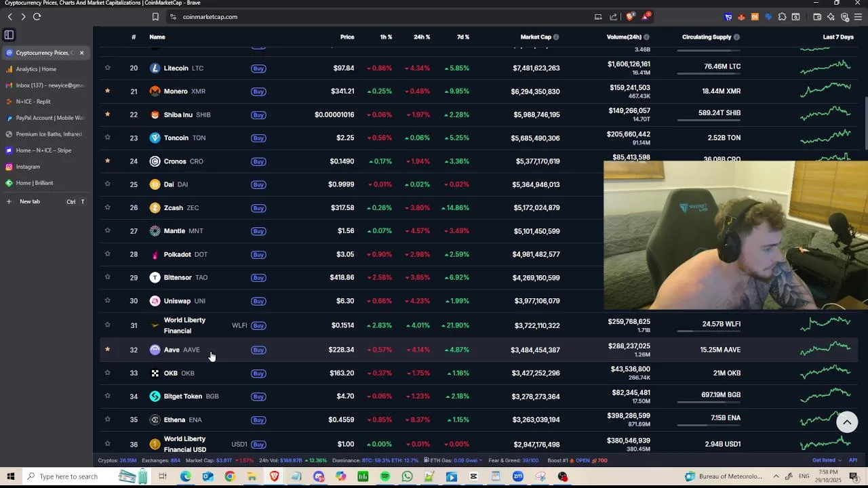868x488 pixels.
Task: Click the bookmark icon beside address bar
Action: [155, 17]
